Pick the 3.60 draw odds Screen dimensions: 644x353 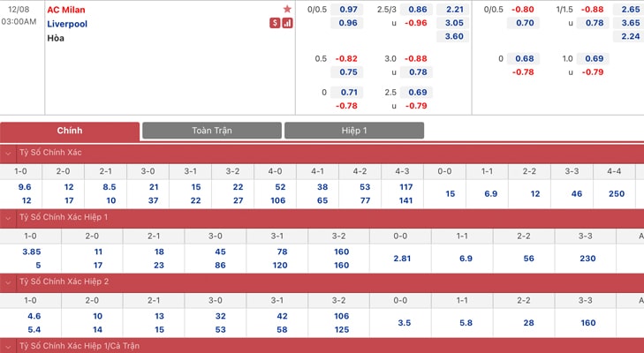[454, 36]
